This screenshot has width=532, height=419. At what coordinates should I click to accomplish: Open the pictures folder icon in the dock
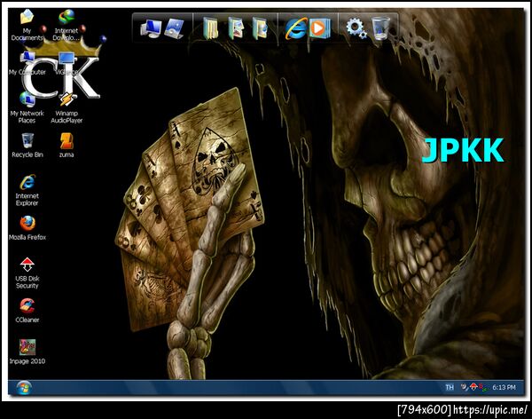[x=236, y=28]
